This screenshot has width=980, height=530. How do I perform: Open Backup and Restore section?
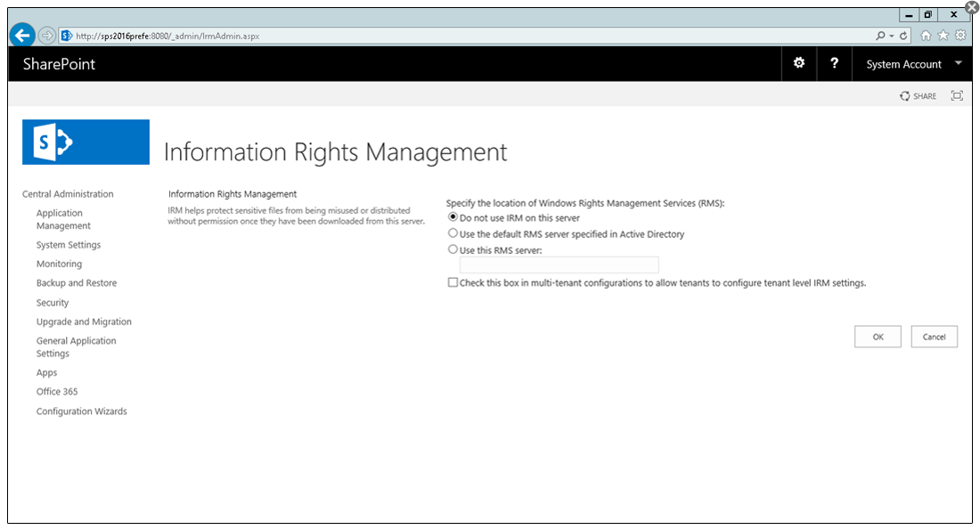point(77,283)
